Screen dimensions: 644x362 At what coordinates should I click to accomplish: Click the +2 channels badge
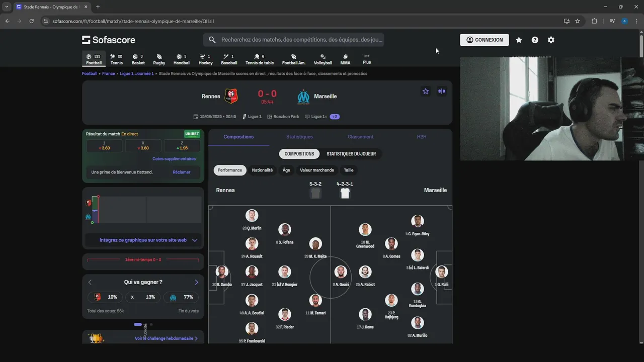(x=335, y=117)
